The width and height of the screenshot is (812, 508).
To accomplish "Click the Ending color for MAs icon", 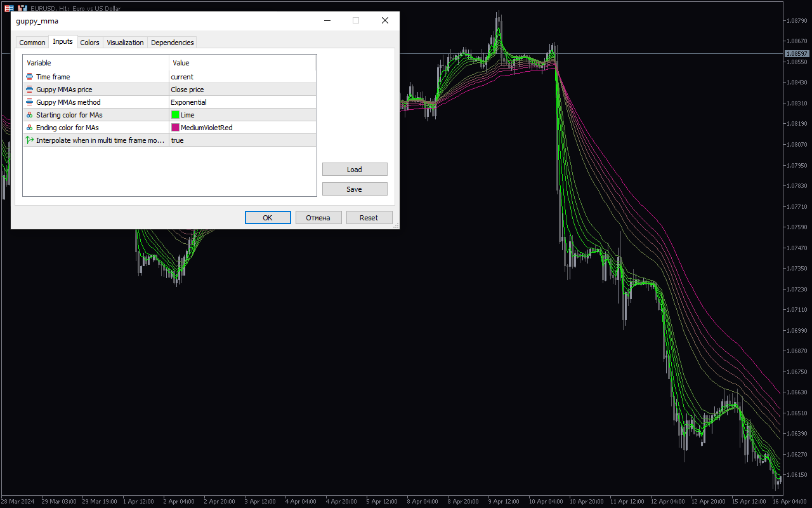I will [30, 128].
